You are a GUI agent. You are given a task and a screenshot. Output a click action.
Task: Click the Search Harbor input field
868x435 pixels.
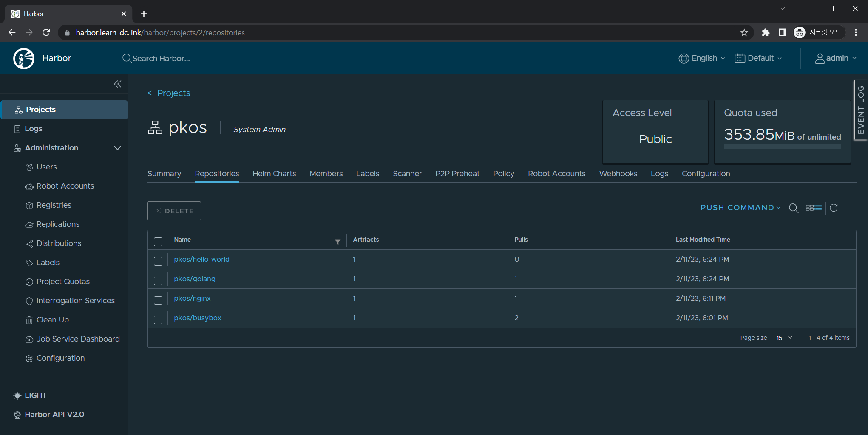[x=161, y=59]
